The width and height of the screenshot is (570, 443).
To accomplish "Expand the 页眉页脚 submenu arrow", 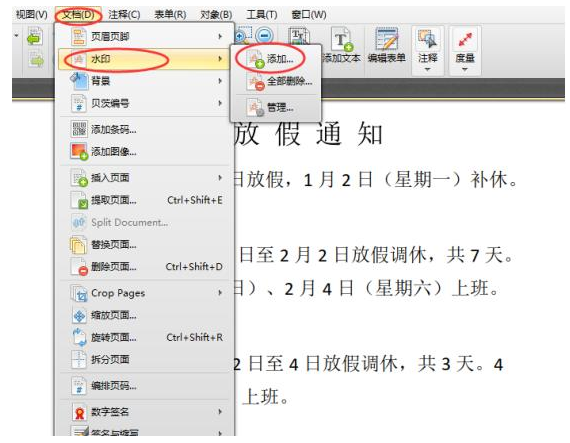I will 220,36.
